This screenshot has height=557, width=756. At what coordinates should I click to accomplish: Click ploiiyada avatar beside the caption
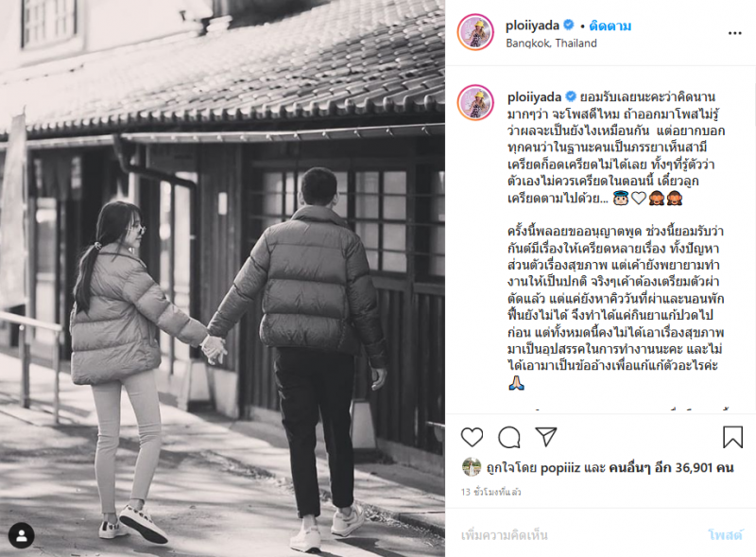coord(476,102)
